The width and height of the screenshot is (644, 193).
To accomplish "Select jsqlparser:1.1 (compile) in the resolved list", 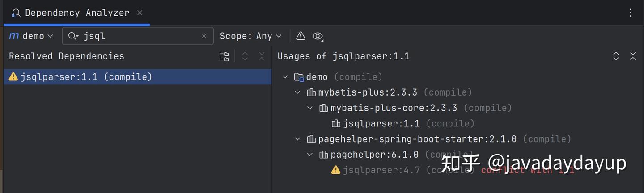I will [137, 77].
